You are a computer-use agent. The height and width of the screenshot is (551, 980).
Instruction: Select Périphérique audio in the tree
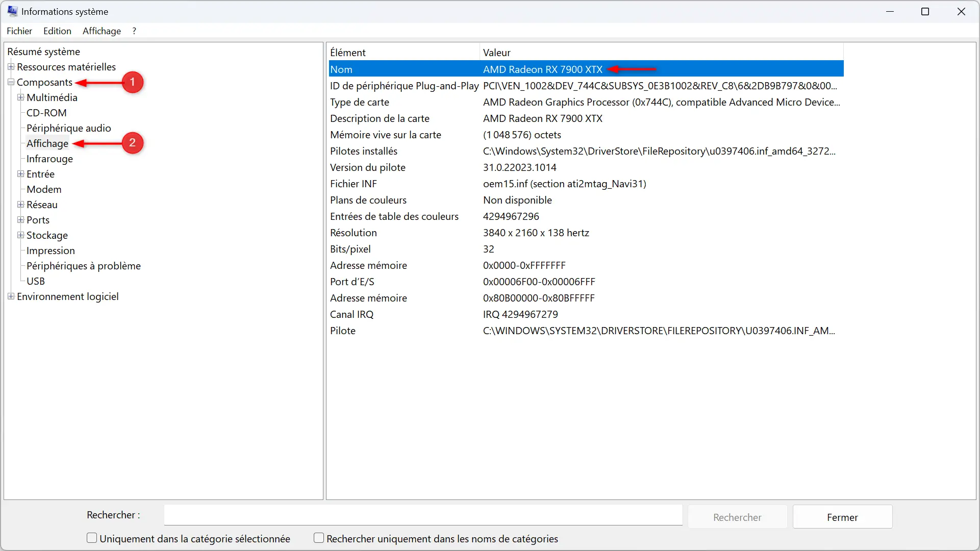coord(69,128)
